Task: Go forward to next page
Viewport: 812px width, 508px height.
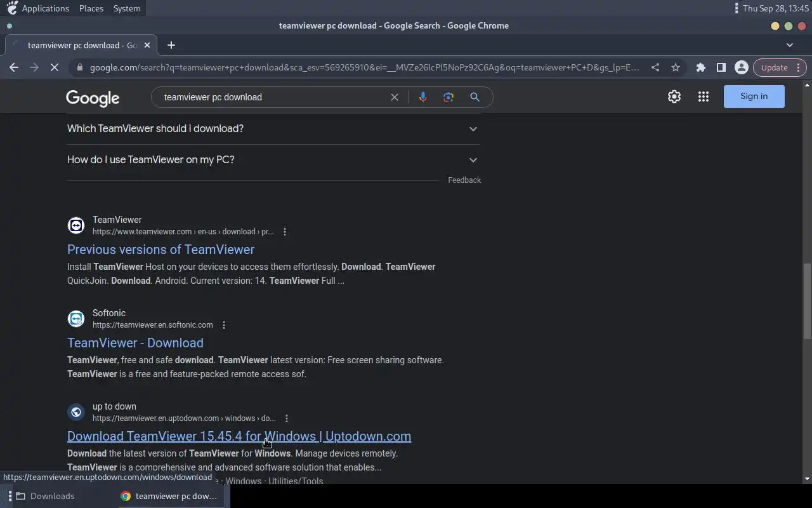Action: [34, 67]
